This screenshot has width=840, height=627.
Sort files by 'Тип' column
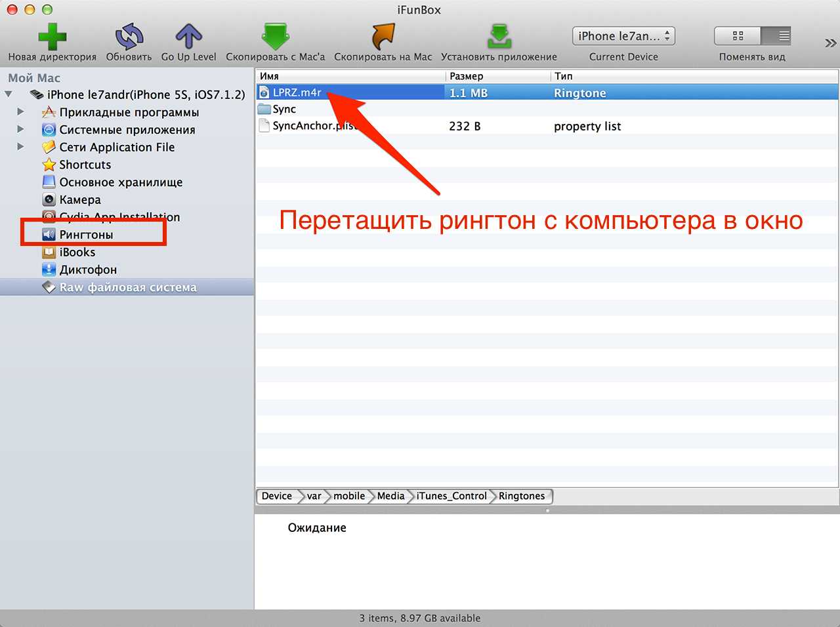tap(694, 76)
